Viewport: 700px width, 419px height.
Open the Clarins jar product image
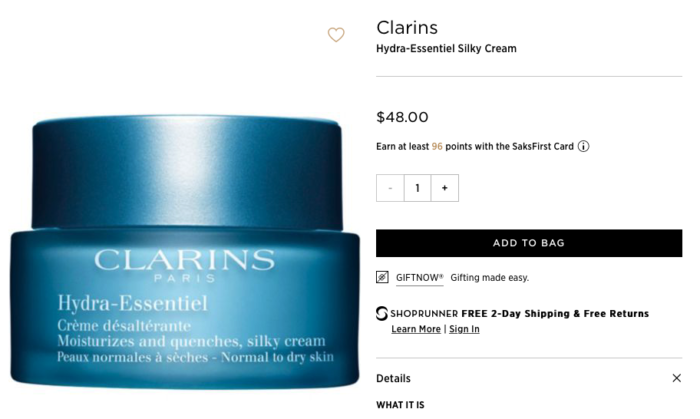[185, 251]
